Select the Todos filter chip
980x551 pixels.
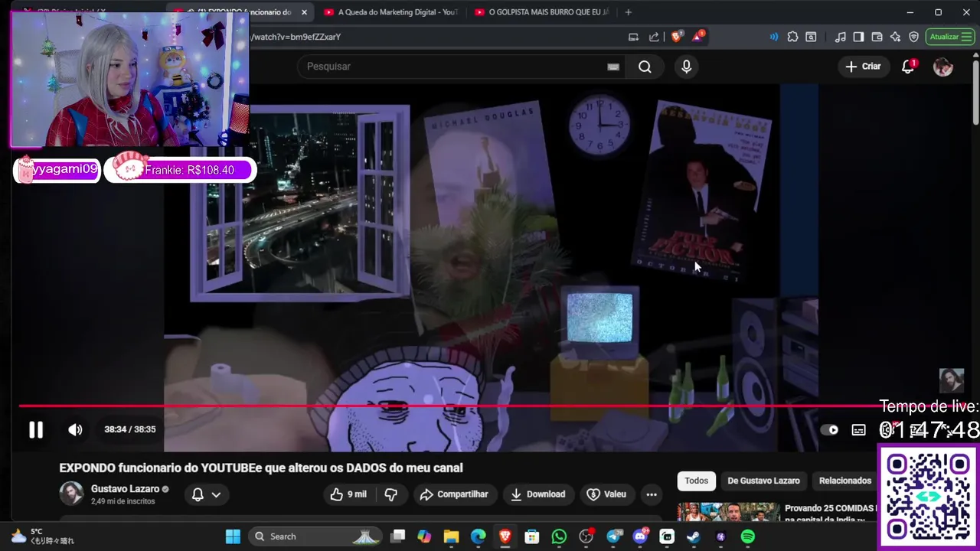coord(697,481)
